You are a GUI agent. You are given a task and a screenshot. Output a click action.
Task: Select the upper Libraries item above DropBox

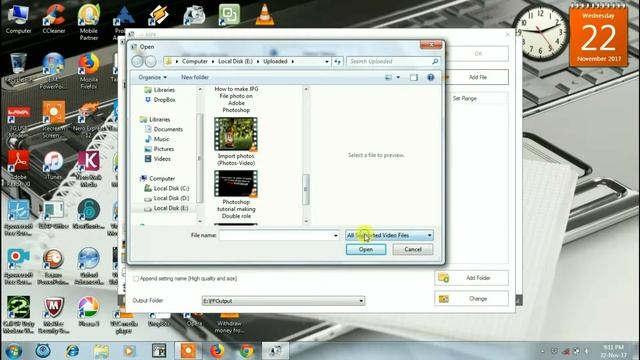click(160, 90)
